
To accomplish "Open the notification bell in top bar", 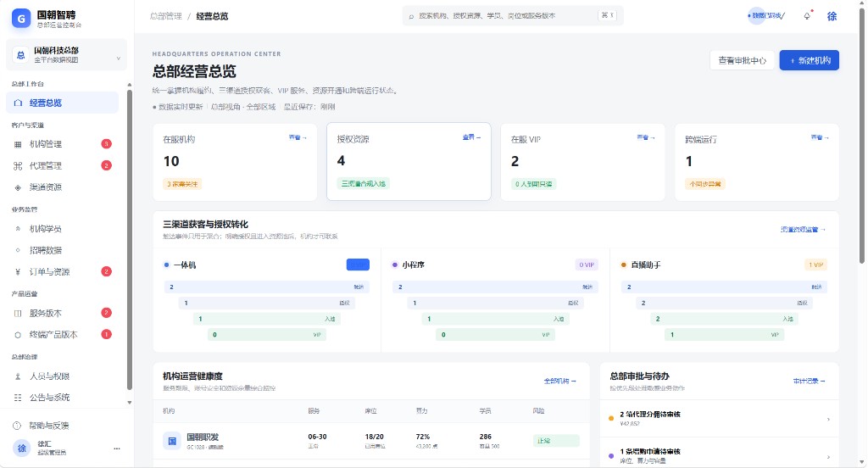I will 807,16.
